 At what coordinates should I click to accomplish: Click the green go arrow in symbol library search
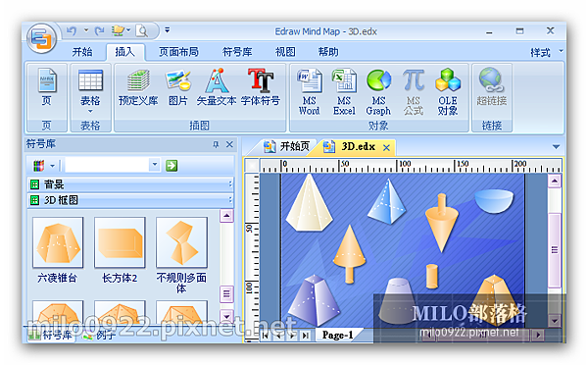pyautogui.click(x=171, y=165)
